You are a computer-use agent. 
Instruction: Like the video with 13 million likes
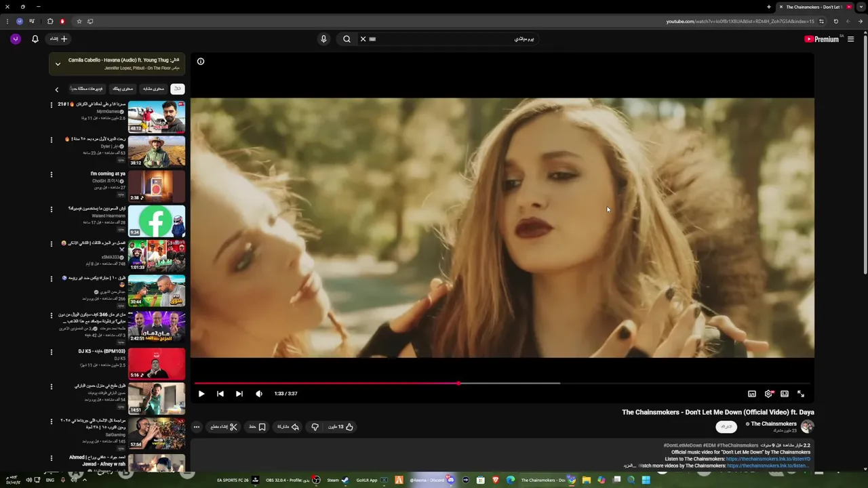pyautogui.click(x=341, y=427)
